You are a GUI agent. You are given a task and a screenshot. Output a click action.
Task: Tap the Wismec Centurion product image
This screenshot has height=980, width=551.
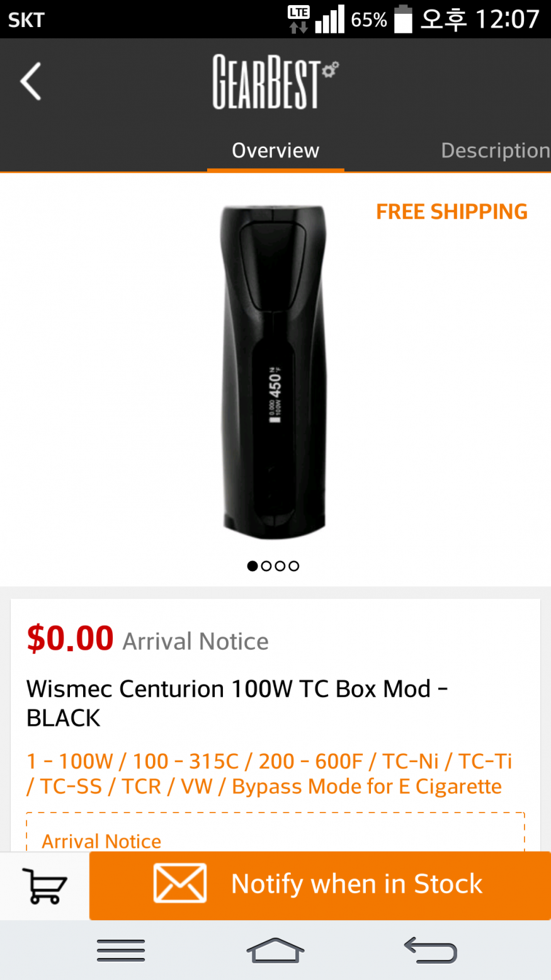pos(274,372)
